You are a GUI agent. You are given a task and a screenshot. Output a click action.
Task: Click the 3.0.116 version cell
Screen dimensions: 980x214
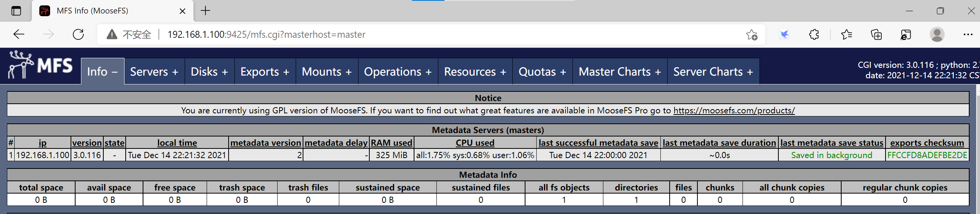click(87, 155)
